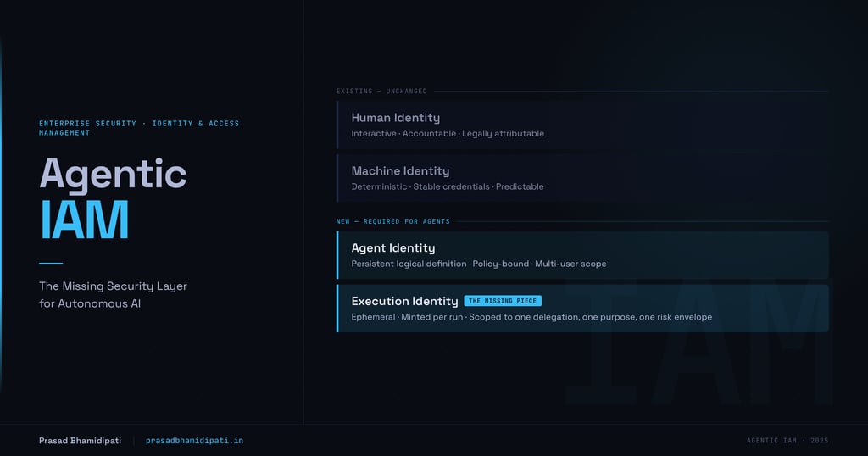Select the Machine Identity card
Screen dimensions: 868x456
[x=582, y=178]
